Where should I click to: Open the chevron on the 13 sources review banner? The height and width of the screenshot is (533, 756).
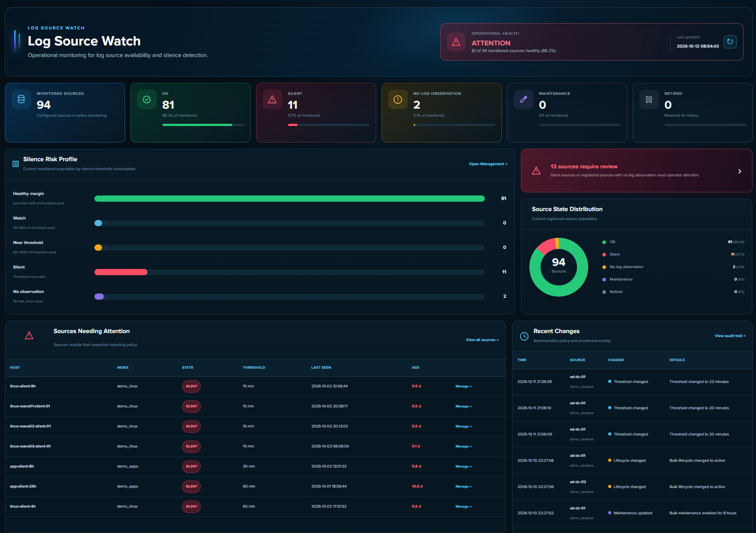pos(740,171)
